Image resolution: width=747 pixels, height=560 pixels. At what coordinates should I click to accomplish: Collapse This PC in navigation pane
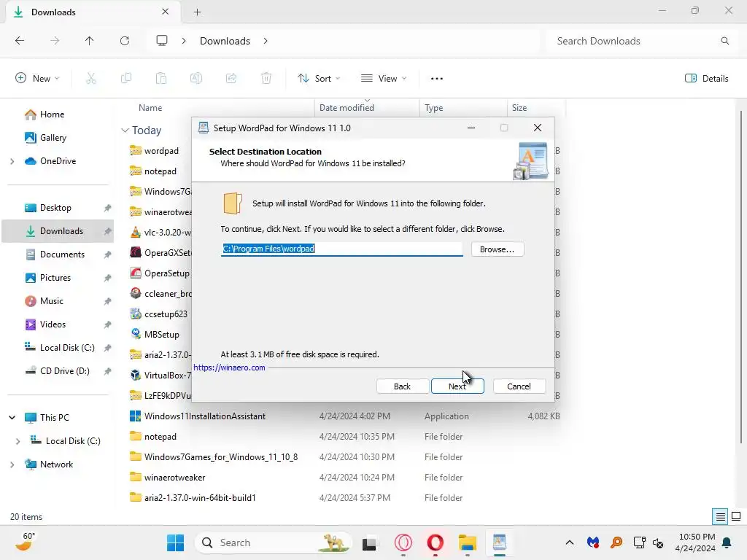tap(12, 418)
